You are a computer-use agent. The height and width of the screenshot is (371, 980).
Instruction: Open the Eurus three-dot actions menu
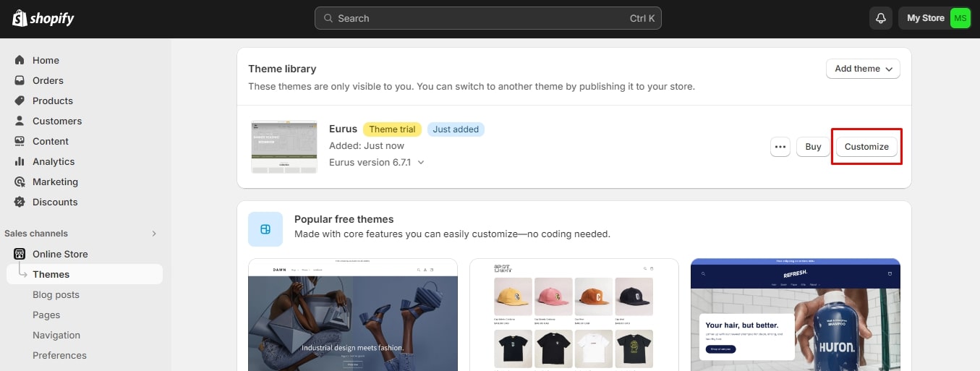[780, 147]
